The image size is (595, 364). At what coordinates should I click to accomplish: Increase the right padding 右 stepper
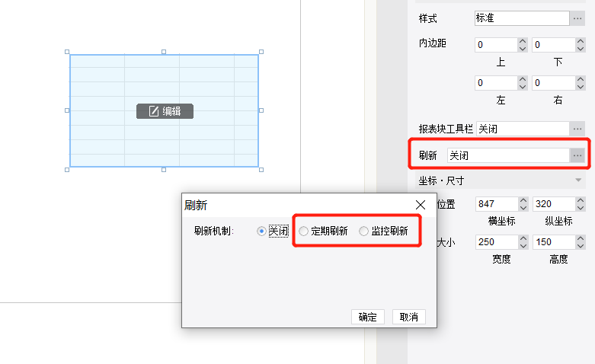click(581, 79)
